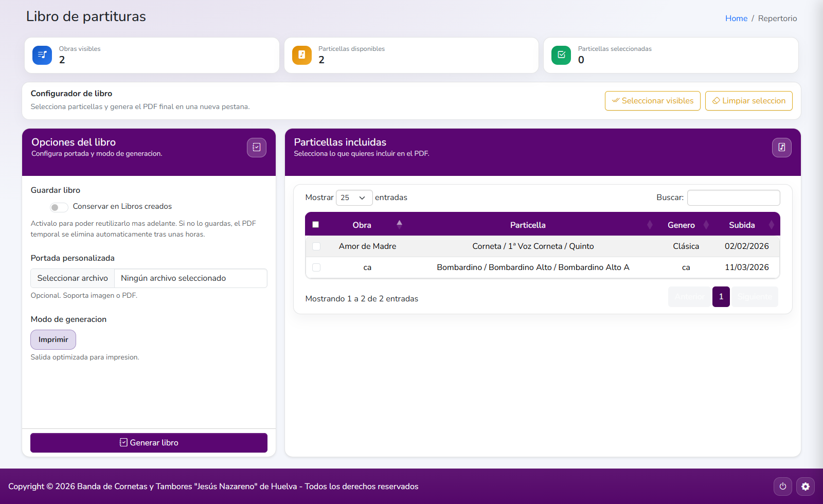Screen dimensions: 823x504
Task: Click the Seleccionar visibles button
Action: point(652,101)
